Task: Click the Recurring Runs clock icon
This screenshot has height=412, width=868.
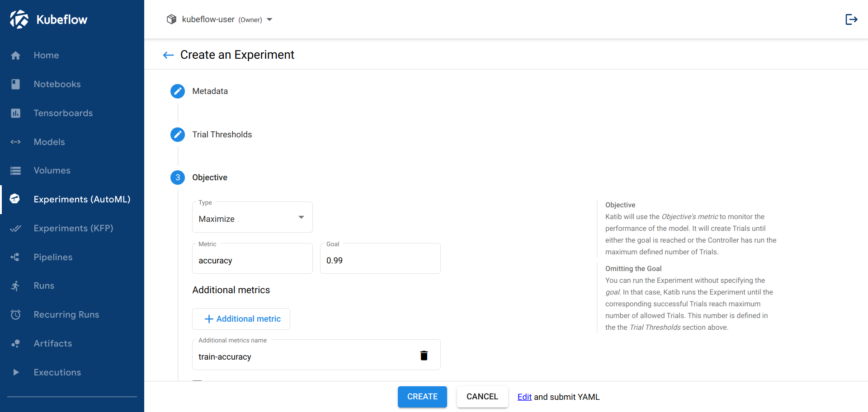Action: click(x=16, y=314)
